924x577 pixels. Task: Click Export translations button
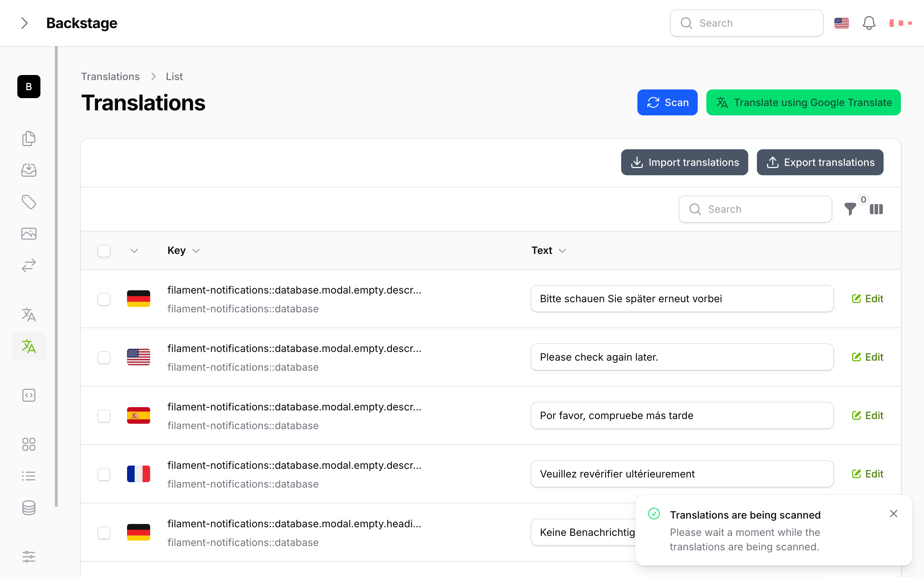pyautogui.click(x=820, y=163)
